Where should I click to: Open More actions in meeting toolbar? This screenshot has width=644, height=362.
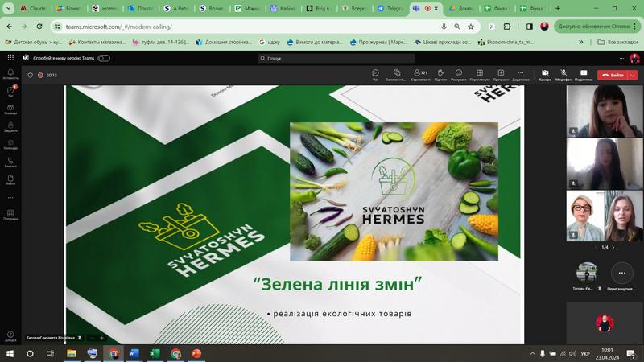pyautogui.click(x=520, y=75)
